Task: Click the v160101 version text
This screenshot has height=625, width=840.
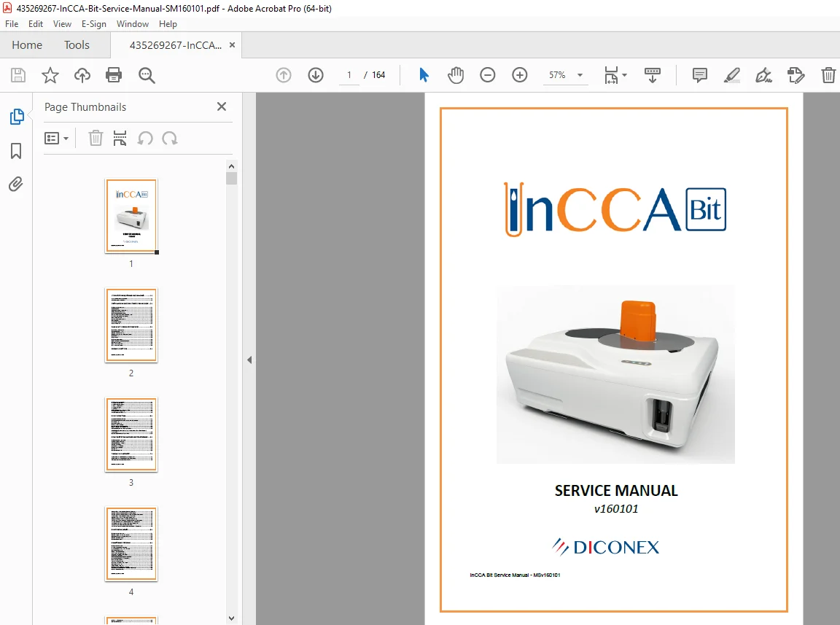Action: tap(616, 509)
